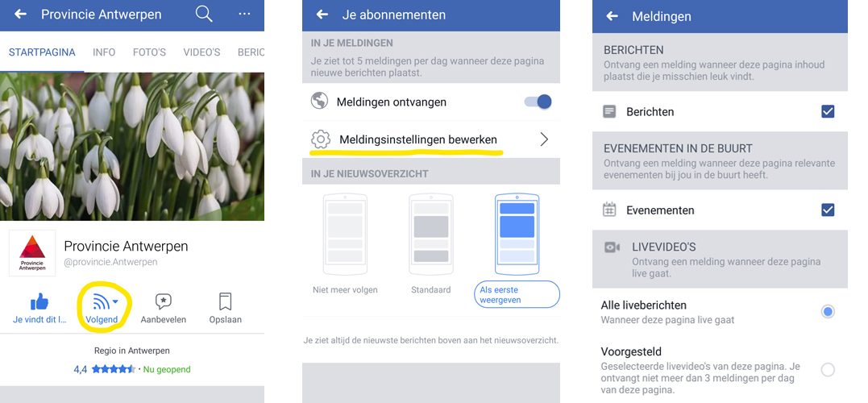The height and width of the screenshot is (403, 868).
Task: Open Meldingsinstellingen bewerken chevron
Action: (544, 139)
